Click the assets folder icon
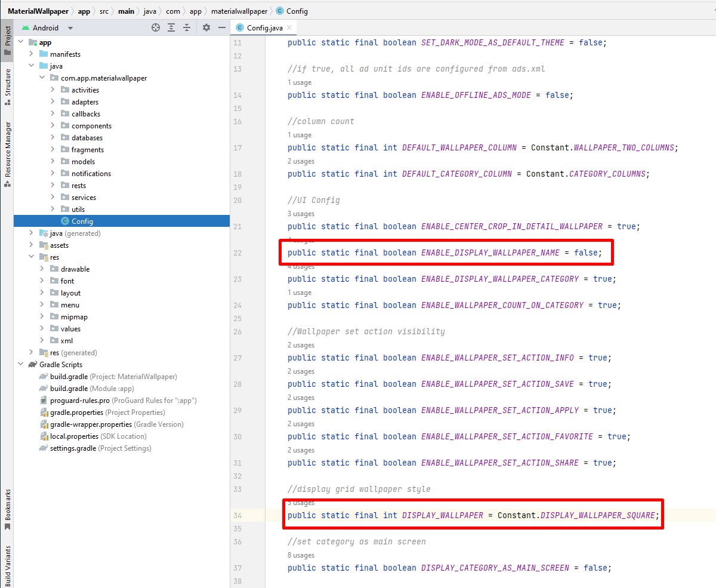The height and width of the screenshot is (588, 716). (44, 245)
